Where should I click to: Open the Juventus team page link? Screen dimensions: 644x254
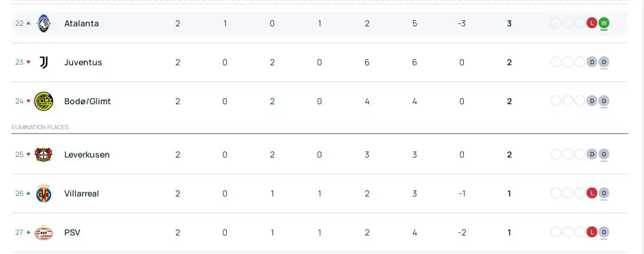point(83,62)
